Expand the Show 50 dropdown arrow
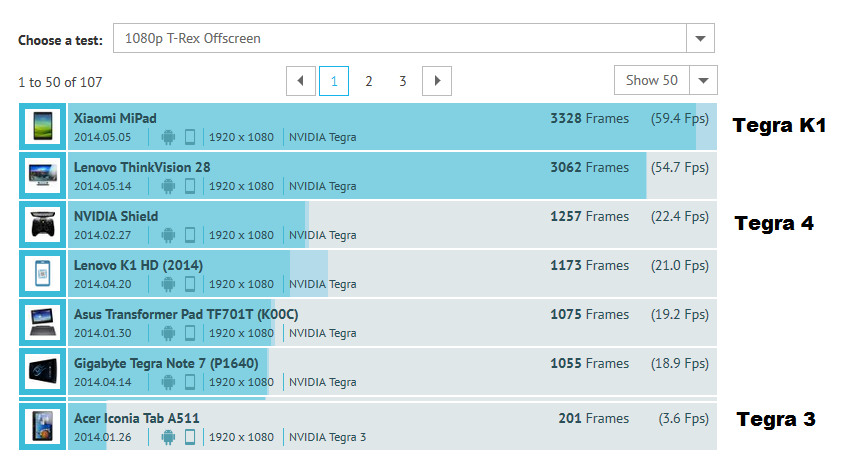 tap(703, 80)
